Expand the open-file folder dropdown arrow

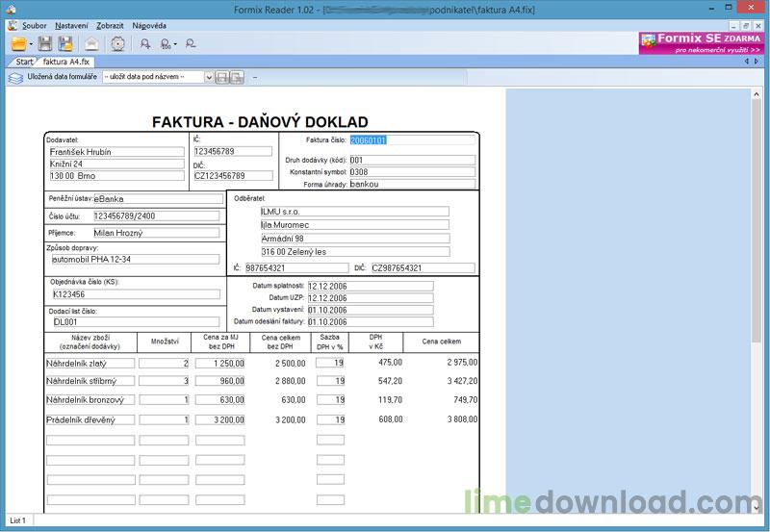coord(31,44)
